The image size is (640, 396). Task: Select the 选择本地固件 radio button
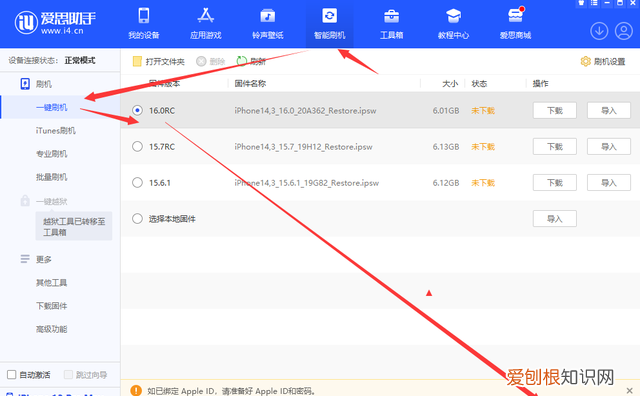click(x=138, y=219)
